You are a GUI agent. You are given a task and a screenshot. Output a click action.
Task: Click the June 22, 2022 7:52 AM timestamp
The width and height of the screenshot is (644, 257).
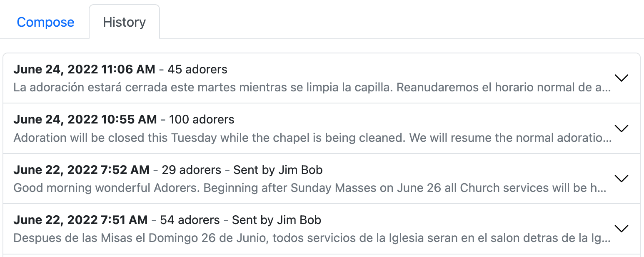tap(81, 170)
